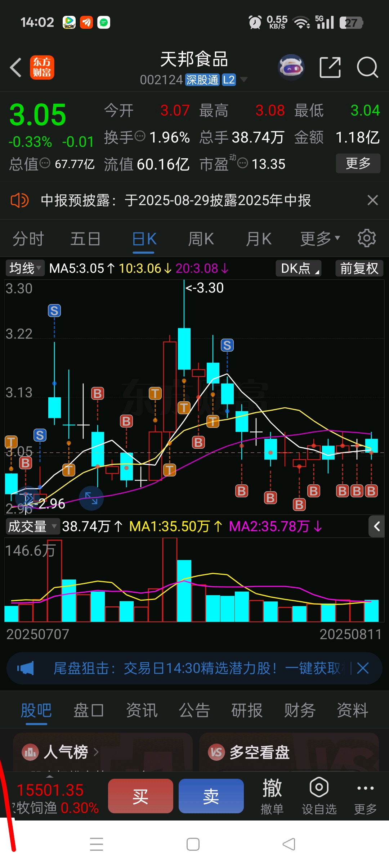
Task: Tap the <-3.30 high price label
Action: 205,288
